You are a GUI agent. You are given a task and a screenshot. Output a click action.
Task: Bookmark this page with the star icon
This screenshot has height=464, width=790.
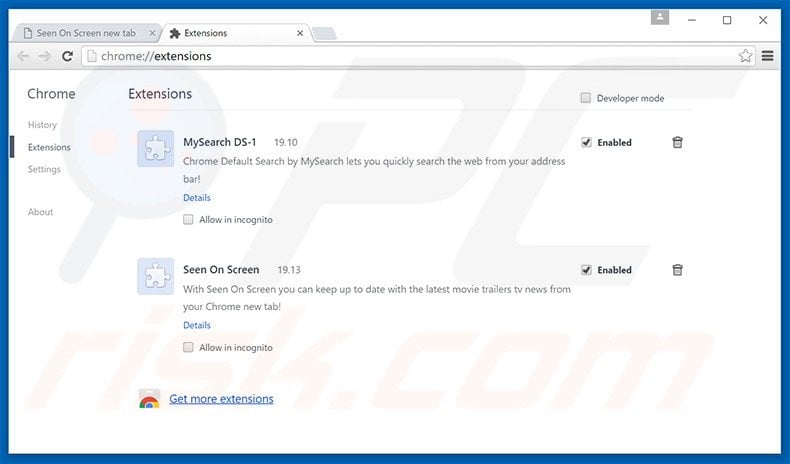point(745,56)
